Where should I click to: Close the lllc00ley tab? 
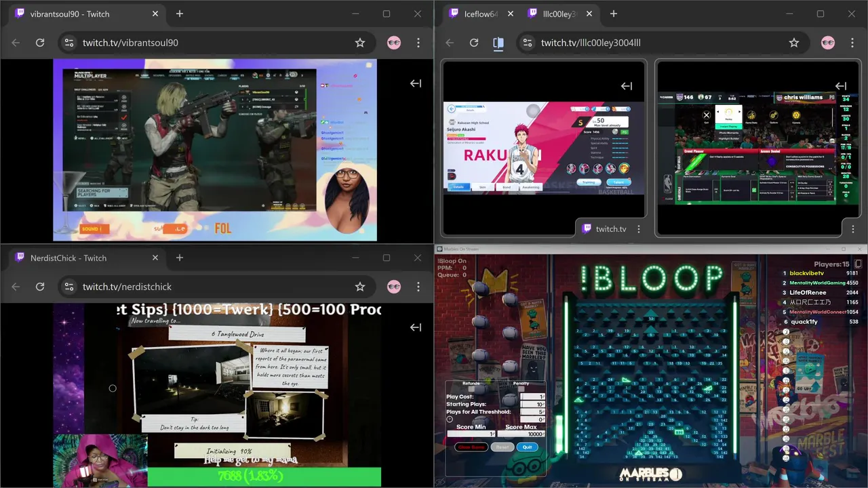(589, 14)
